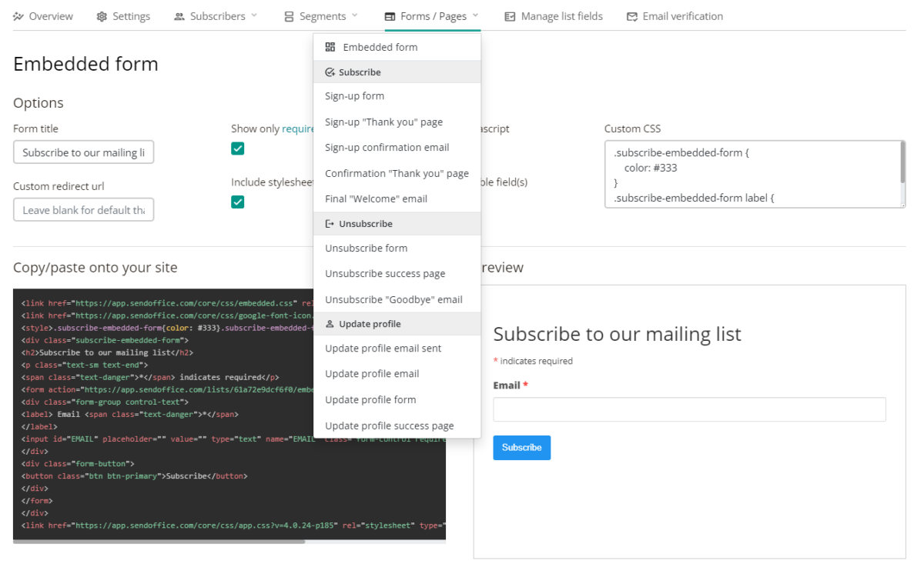Click the blue Subscribe button
Screen dimensions: 924x574
click(521, 448)
